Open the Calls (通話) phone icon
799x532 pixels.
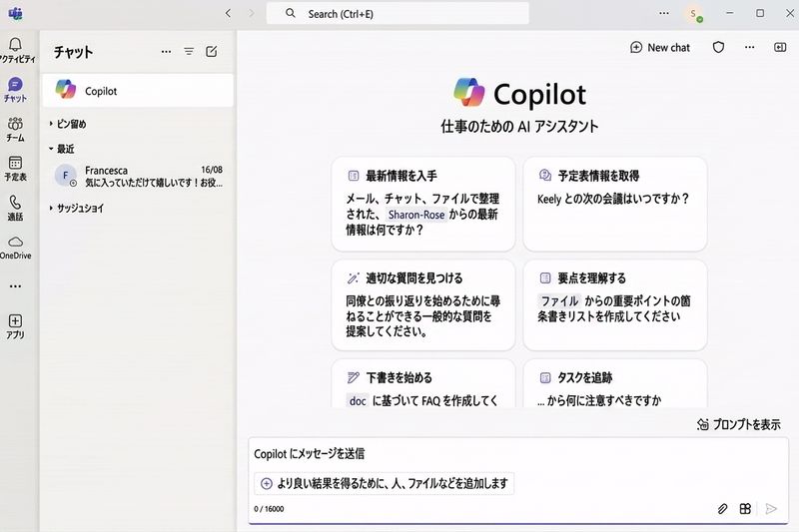[15, 203]
